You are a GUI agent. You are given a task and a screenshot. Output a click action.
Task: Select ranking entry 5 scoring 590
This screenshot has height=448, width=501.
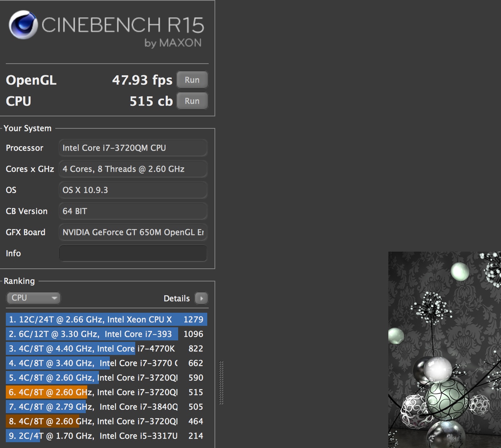[x=107, y=378]
